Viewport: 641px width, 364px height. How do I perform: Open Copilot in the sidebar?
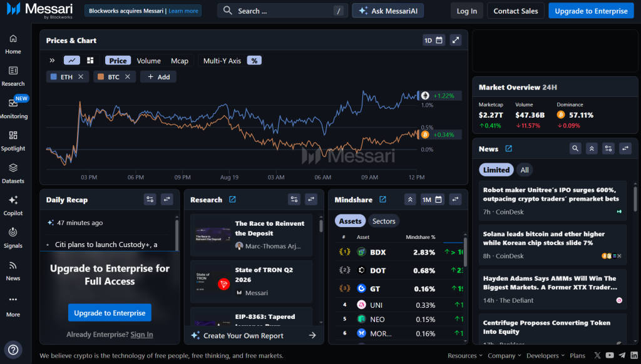[13, 206]
